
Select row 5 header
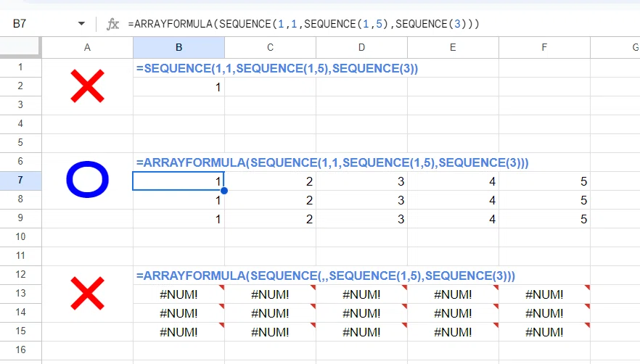tap(20, 142)
